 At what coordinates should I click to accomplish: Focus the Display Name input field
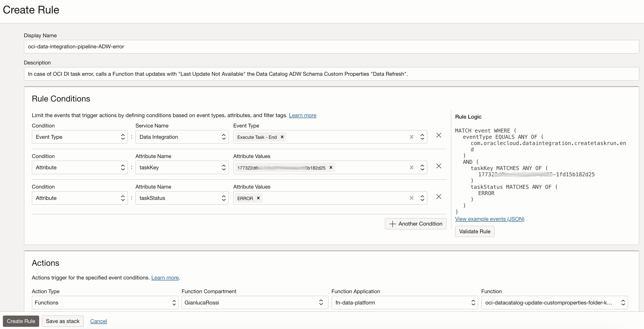331,46
